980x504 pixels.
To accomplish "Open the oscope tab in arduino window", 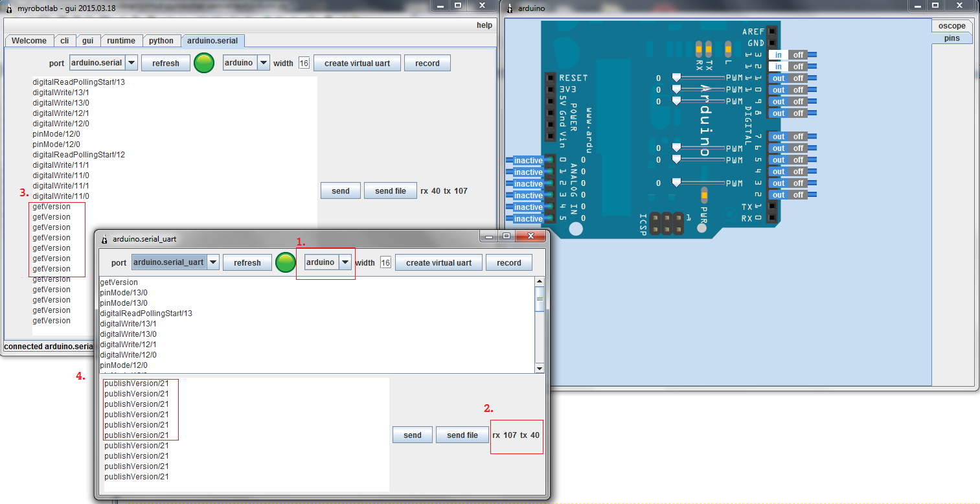I will pyautogui.click(x=952, y=26).
